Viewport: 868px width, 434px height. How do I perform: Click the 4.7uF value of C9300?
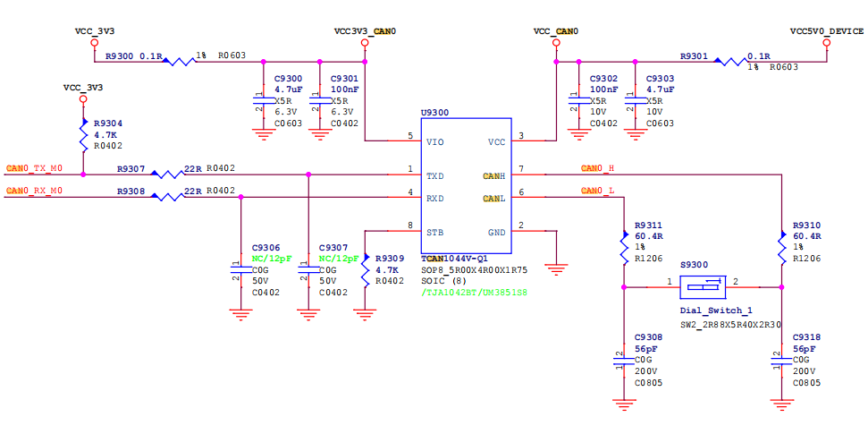pyautogui.click(x=289, y=89)
